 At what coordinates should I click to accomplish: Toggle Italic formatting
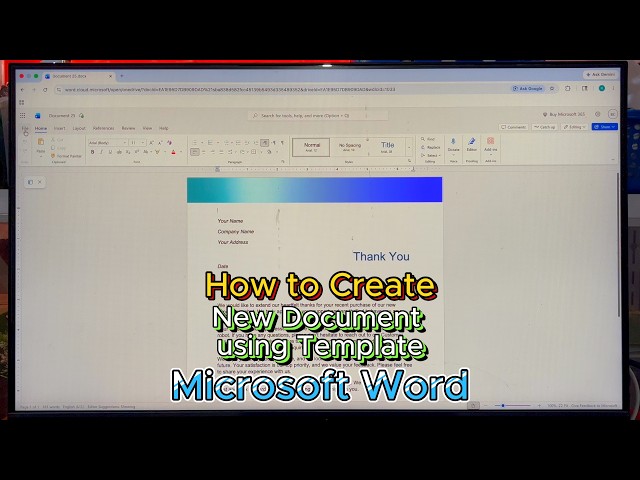(x=101, y=152)
